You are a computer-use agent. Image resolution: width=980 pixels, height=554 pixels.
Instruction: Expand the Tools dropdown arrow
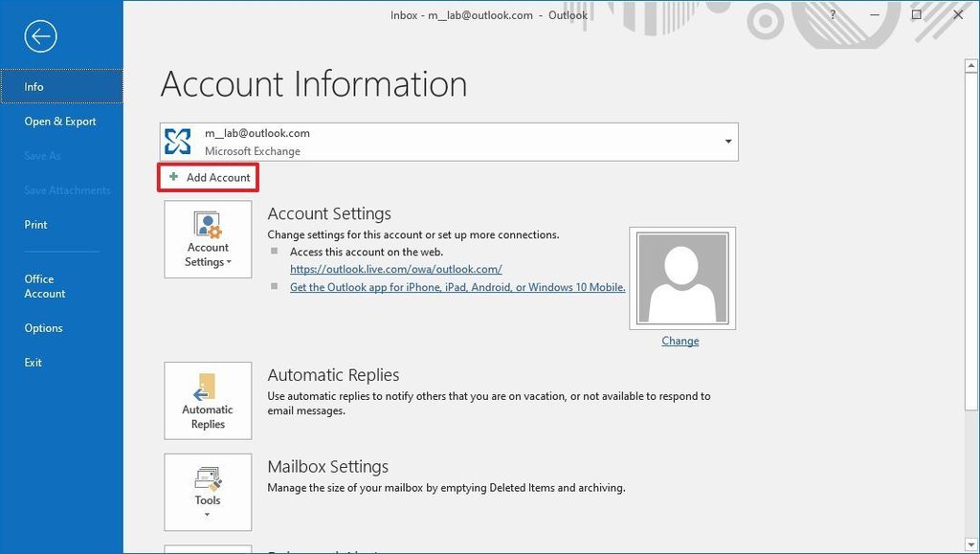click(208, 516)
